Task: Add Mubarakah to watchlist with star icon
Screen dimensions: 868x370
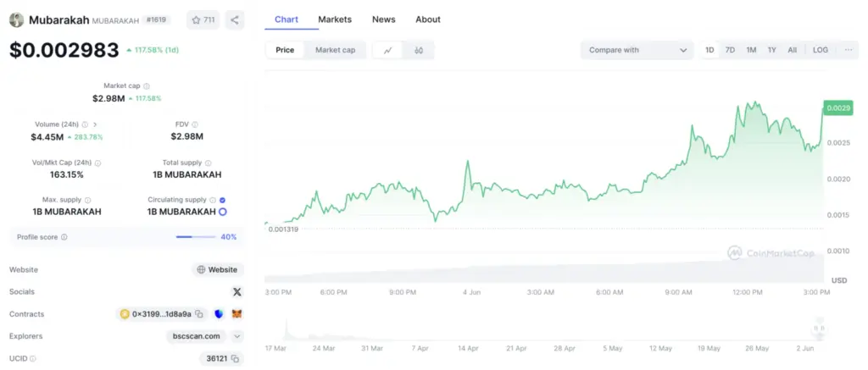Action: (x=203, y=20)
